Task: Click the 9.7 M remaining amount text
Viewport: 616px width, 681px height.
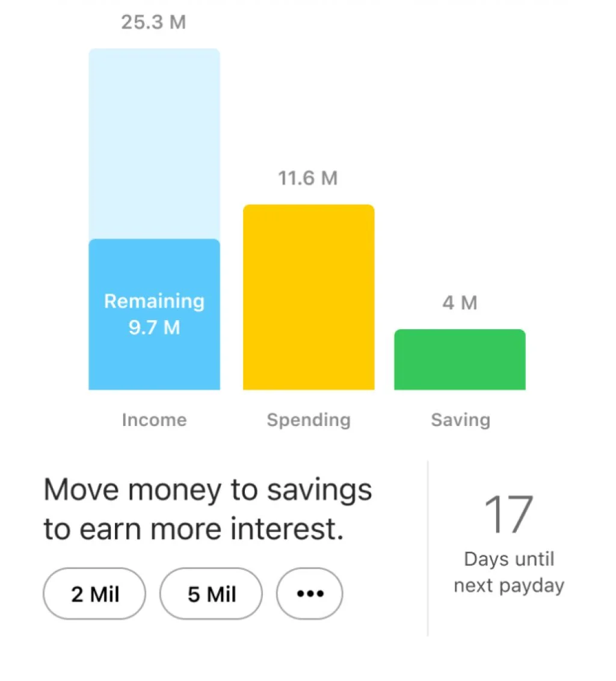Action: coord(154,328)
